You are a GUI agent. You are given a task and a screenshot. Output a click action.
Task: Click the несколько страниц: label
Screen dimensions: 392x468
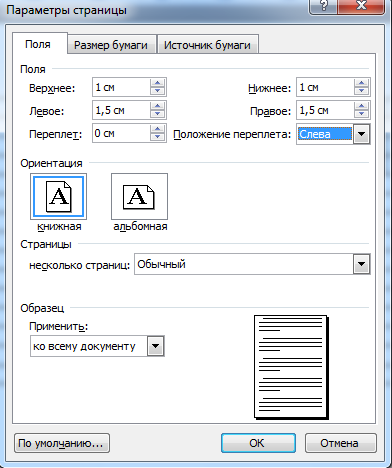(x=79, y=265)
